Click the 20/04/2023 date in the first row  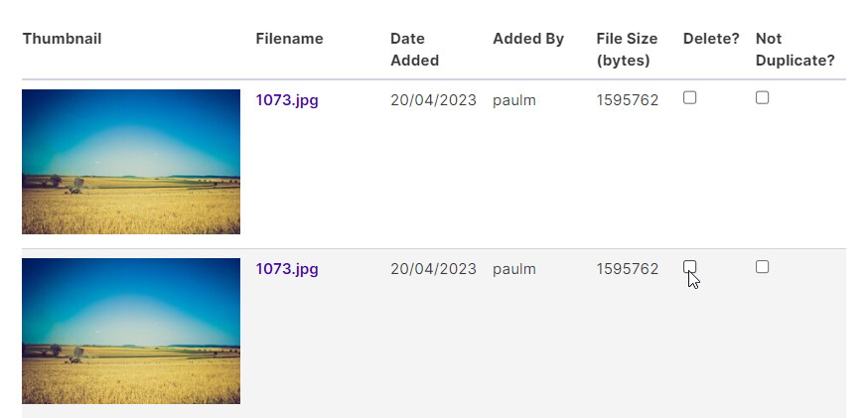[433, 100]
